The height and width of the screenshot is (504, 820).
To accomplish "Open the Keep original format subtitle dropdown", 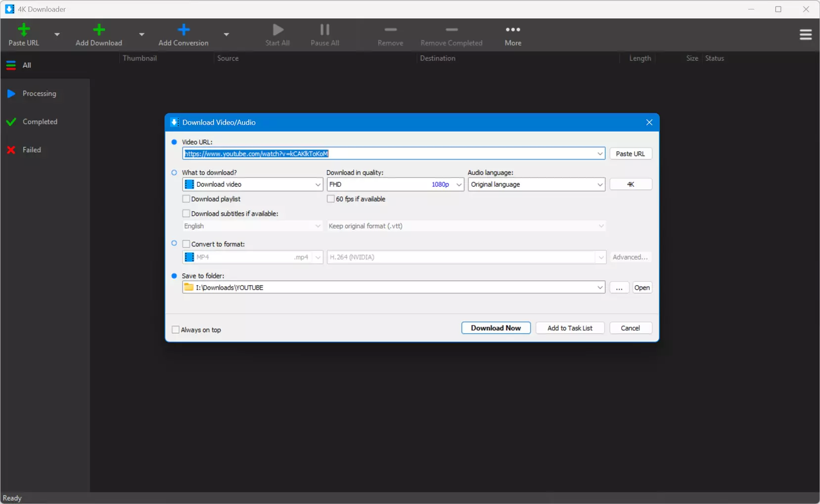I will click(x=466, y=226).
